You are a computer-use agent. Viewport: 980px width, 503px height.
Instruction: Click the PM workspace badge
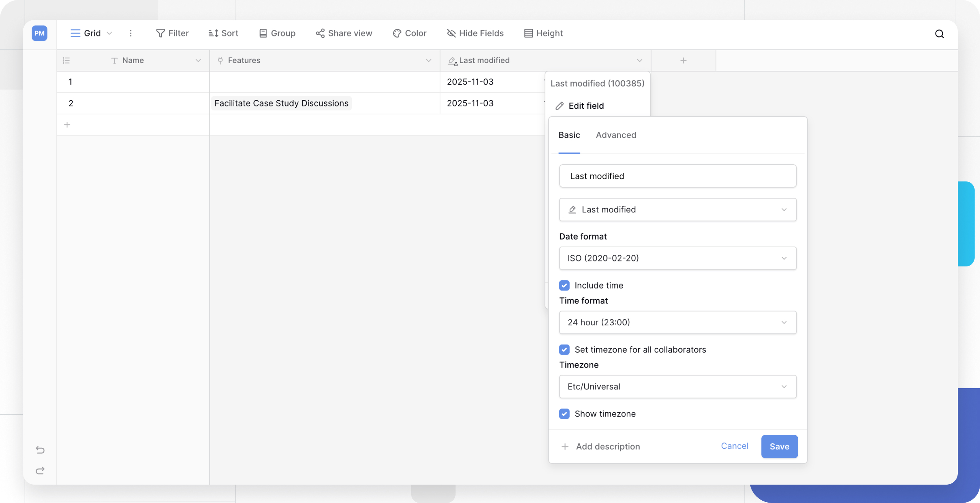click(x=39, y=33)
